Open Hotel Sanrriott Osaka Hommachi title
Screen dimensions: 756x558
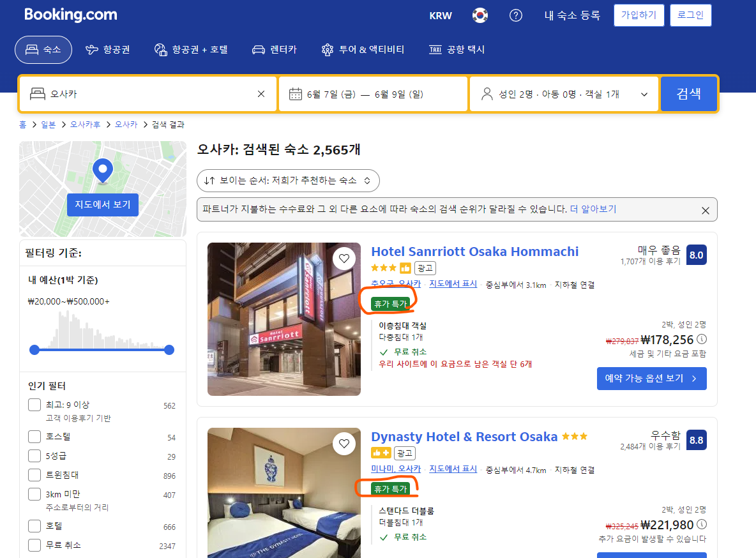click(475, 252)
